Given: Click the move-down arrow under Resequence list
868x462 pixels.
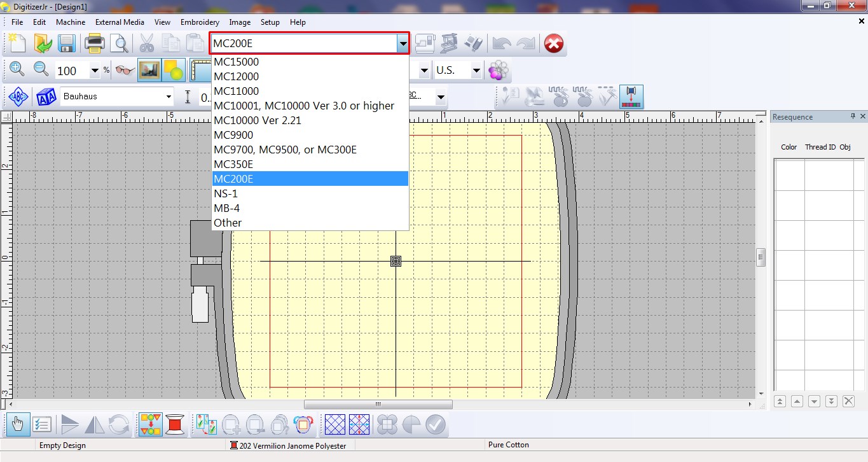Looking at the screenshot, I should [814, 401].
